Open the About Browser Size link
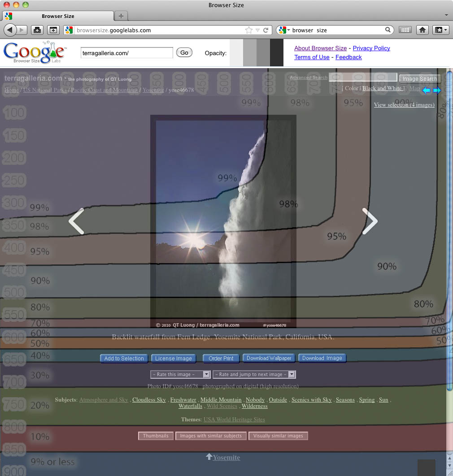This screenshot has height=476, width=453. coord(320,48)
